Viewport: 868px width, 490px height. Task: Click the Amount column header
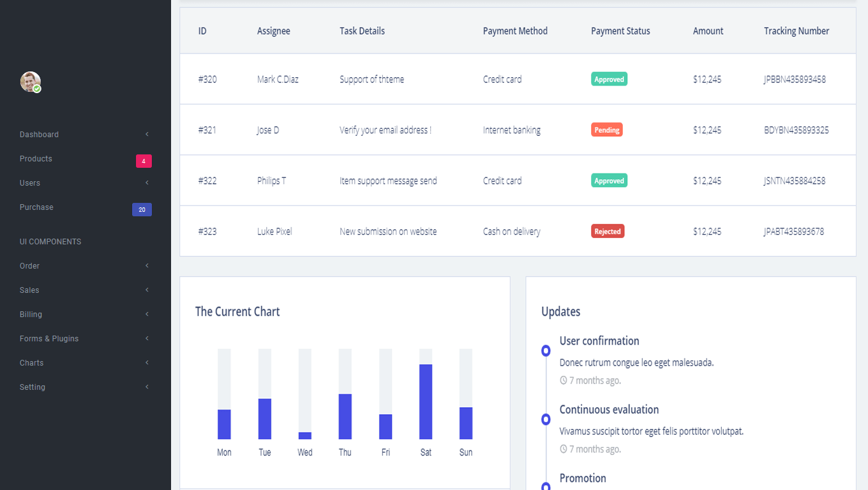tap(708, 31)
